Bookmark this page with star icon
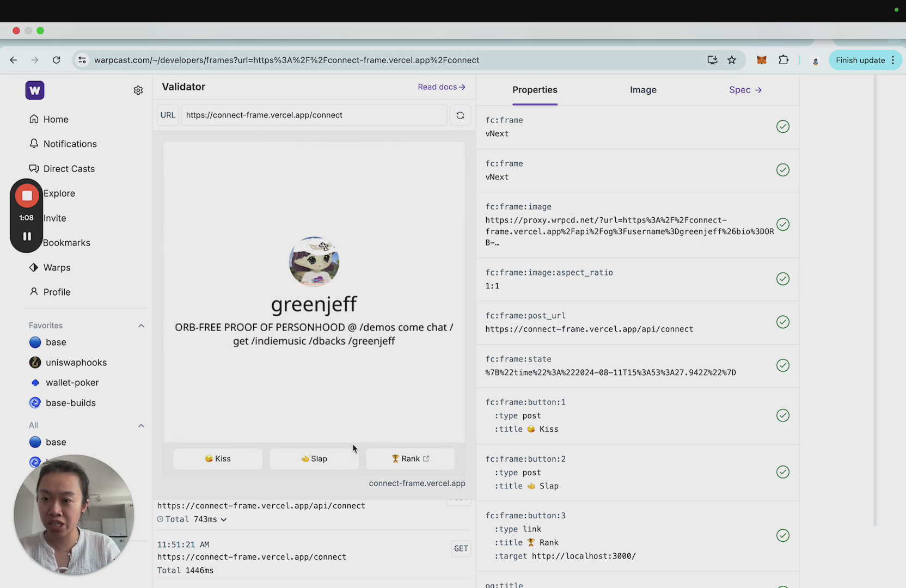Screen dimensions: 906x588 coord(732,60)
